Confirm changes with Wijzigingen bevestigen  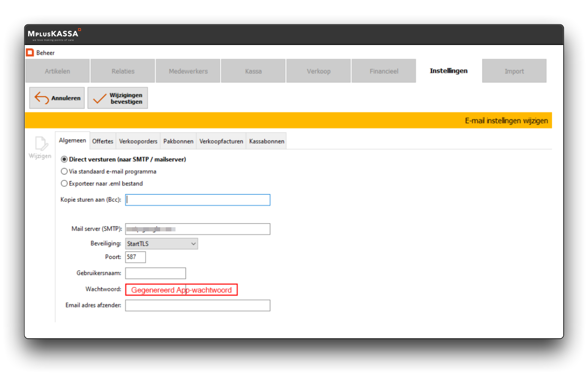coord(118,98)
